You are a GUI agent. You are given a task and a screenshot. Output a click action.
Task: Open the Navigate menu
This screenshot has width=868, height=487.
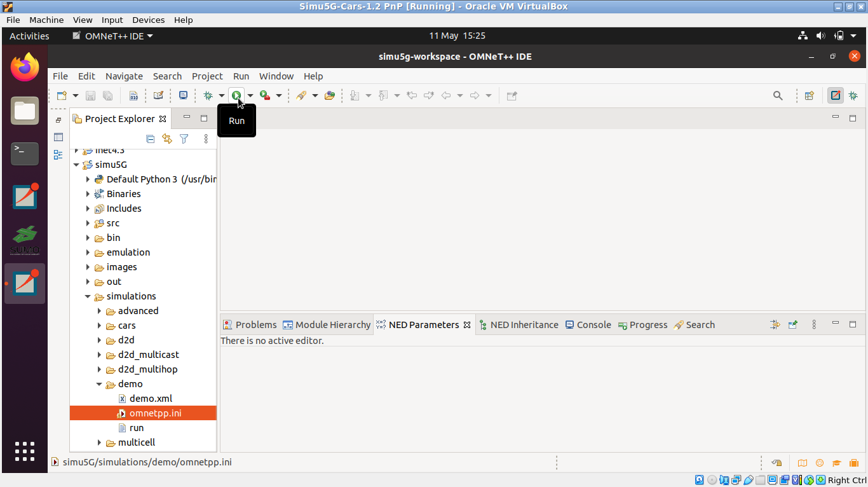click(x=124, y=76)
